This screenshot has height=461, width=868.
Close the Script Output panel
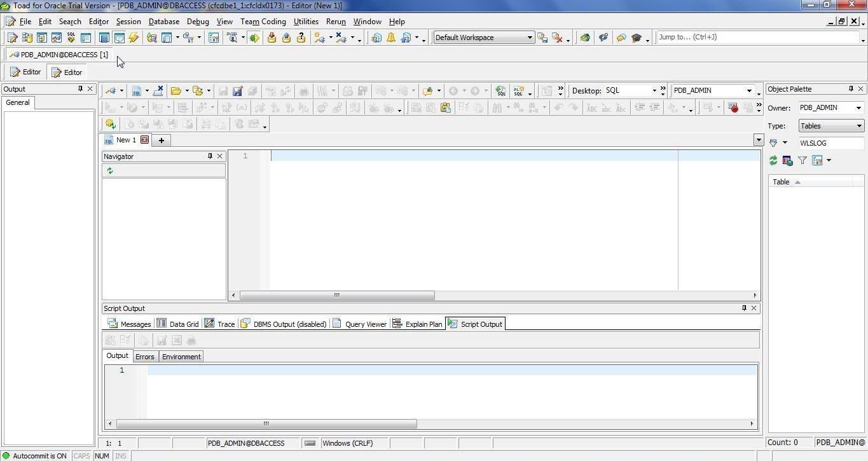point(754,308)
